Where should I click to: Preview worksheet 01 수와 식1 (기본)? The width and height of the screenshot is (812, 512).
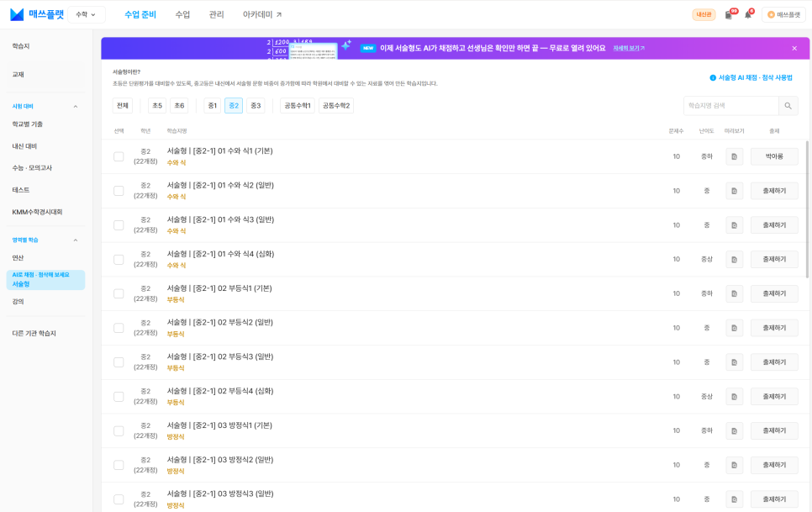point(735,156)
